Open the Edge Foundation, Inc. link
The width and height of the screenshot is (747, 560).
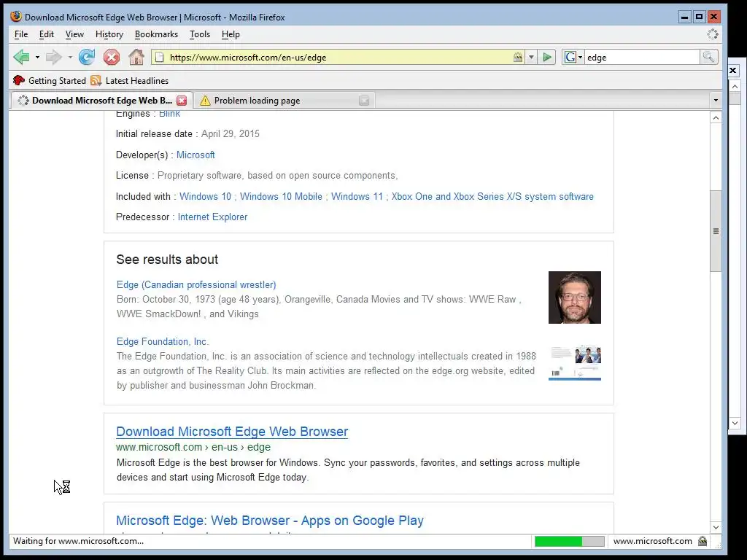[163, 341]
